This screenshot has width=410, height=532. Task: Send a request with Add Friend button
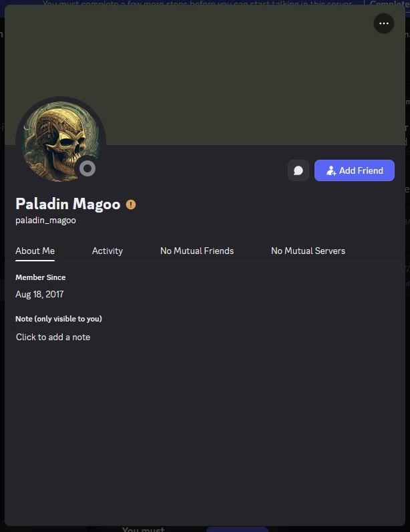pyautogui.click(x=355, y=170)
